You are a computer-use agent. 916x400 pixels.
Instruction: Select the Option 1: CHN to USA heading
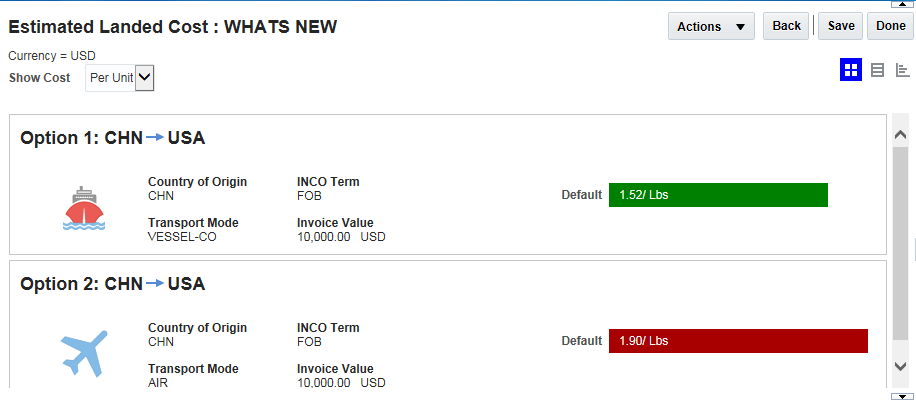coord(112,138)
